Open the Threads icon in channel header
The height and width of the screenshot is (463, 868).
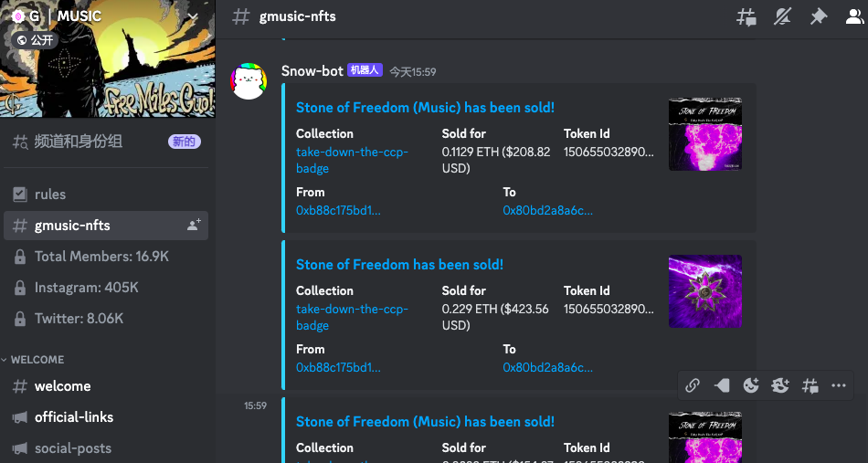pyautogui.click(x=746, y=17)
